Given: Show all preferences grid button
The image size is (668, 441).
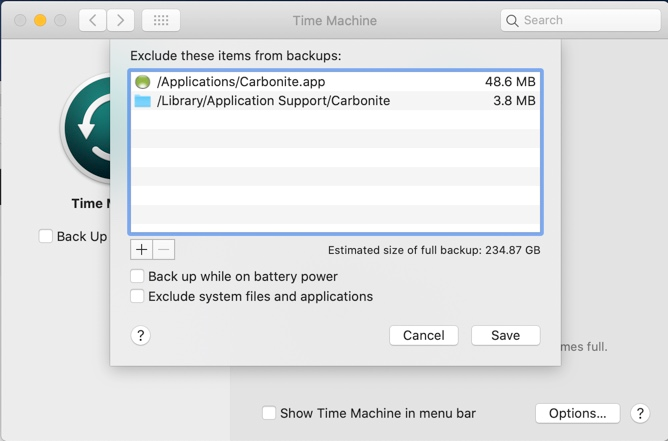Looking at the screenshot, I should pyautogui.click(x=161, y=20).
